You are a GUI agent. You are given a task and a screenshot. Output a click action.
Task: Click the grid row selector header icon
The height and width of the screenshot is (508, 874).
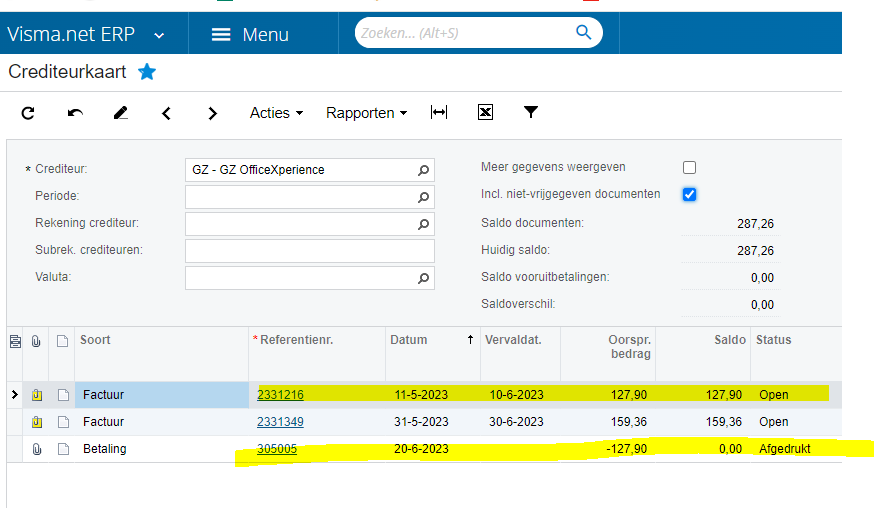pyautogui.click(x=16, y=341)
